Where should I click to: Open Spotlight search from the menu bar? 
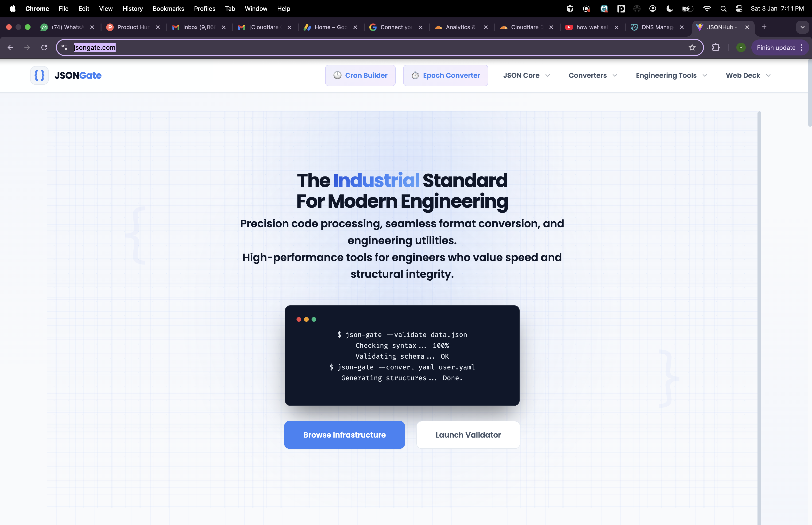723,8
